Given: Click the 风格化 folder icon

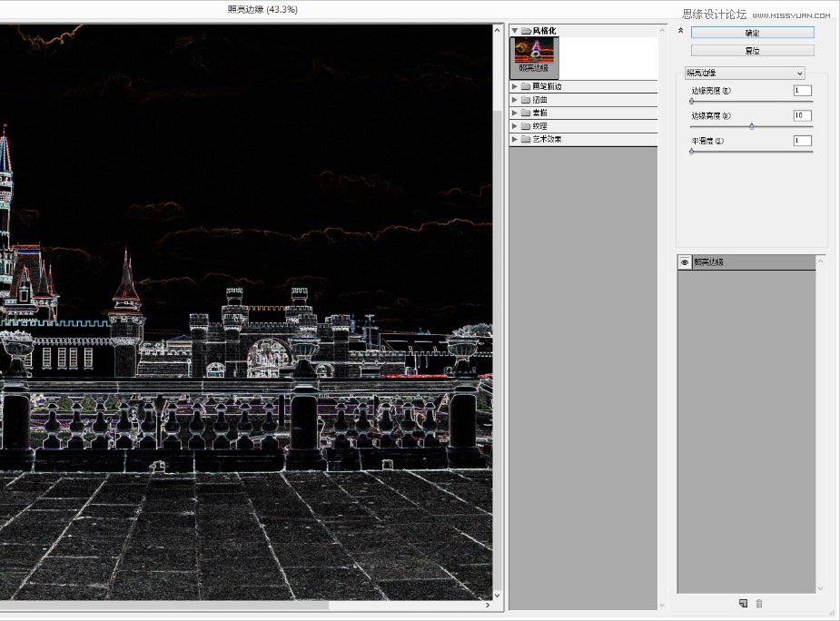Looking at the screenshot, I should 526,31.
